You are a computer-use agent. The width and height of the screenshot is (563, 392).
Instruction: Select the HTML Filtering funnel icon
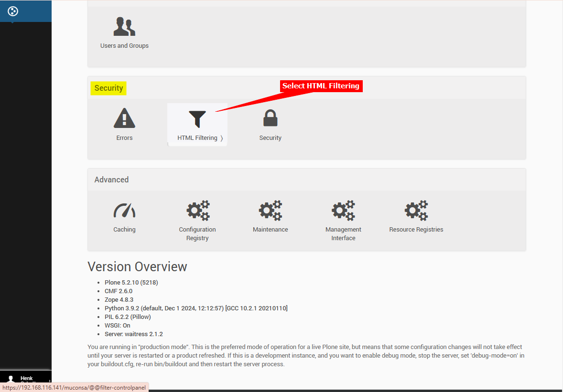tap(197, 119)
